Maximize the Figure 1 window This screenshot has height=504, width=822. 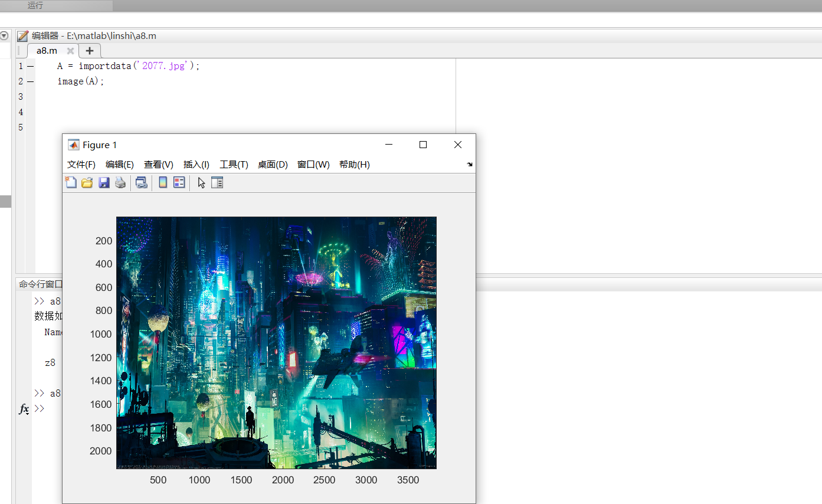[423, 145]
